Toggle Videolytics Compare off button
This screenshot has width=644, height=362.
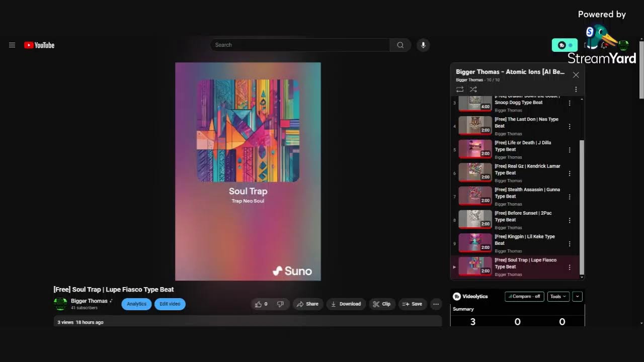pyautogui.click(x=524, y=296)
